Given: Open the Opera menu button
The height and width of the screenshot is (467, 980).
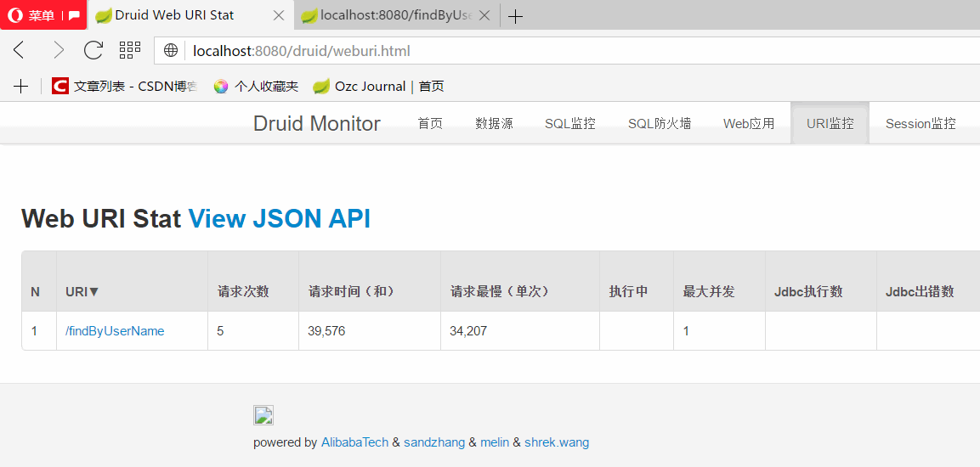Looking at the screenshot, I should pos(42,15).
